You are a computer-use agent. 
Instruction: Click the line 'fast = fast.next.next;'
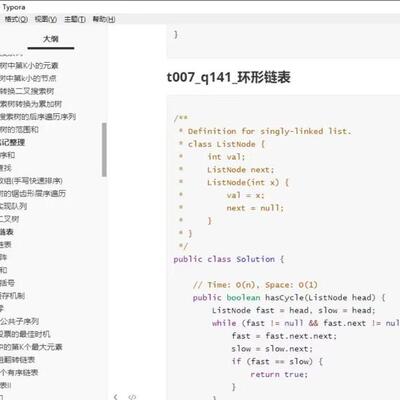coord(284,336)
